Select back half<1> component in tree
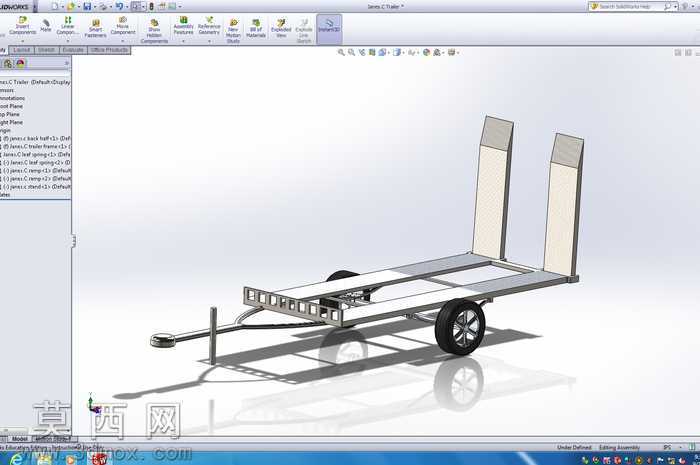Image resolution: width=700 pixels, height=465 pixels. point(36,138)
